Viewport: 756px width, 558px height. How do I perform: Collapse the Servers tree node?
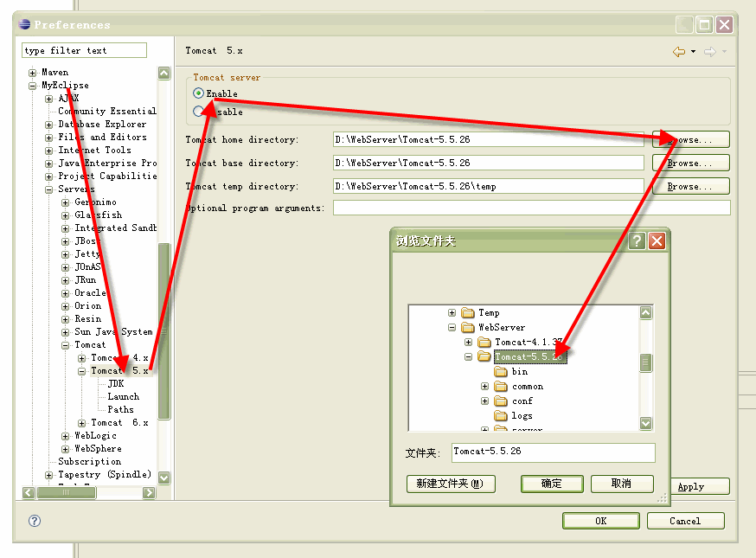tap(48, 189)
